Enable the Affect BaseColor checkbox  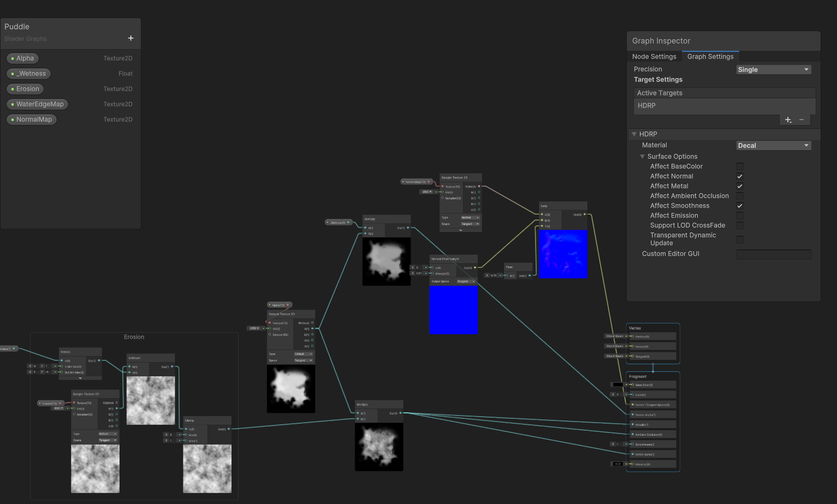point(740,167)
